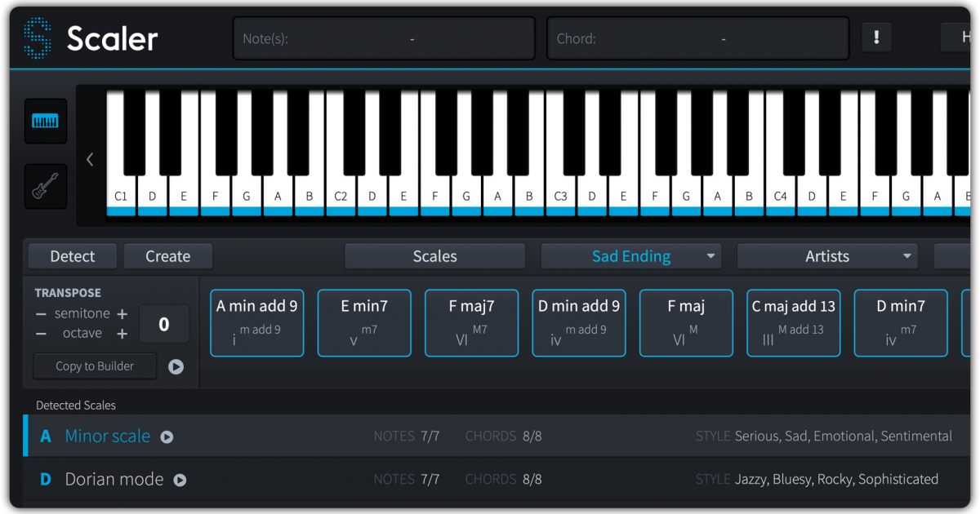Expand the Artists dropdown menu
The image size is (980, 514).
[x=826, y=256]
